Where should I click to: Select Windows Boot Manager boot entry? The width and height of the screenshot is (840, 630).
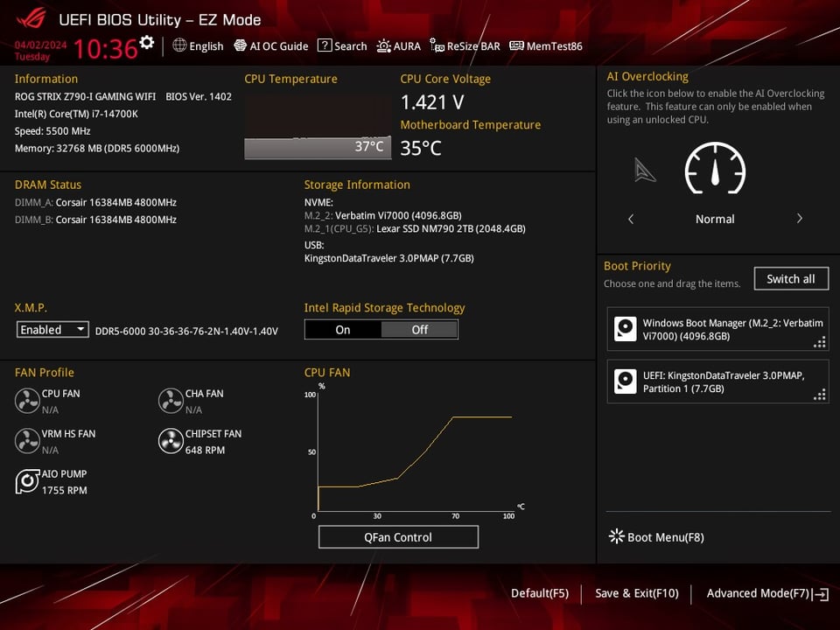[x=717, y=329]
